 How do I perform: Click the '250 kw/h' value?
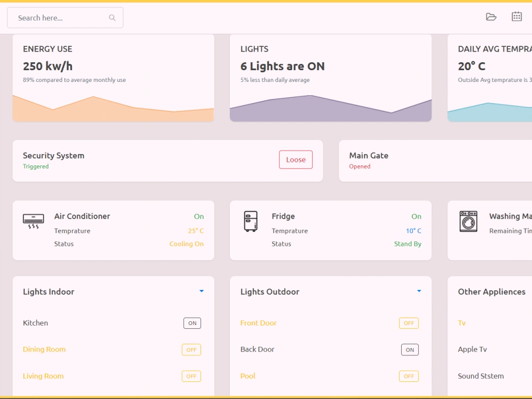tap(48, 66)
